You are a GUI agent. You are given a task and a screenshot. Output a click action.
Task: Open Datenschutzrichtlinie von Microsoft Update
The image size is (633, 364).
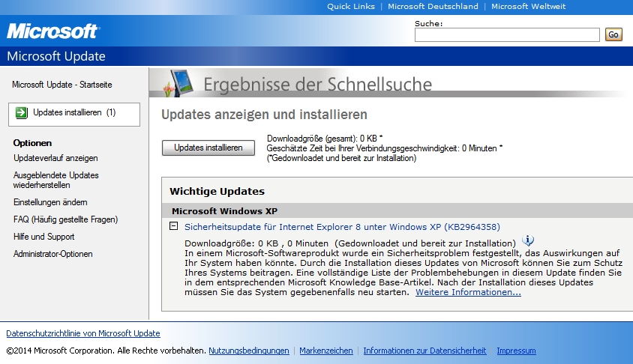tap(83, 333)
